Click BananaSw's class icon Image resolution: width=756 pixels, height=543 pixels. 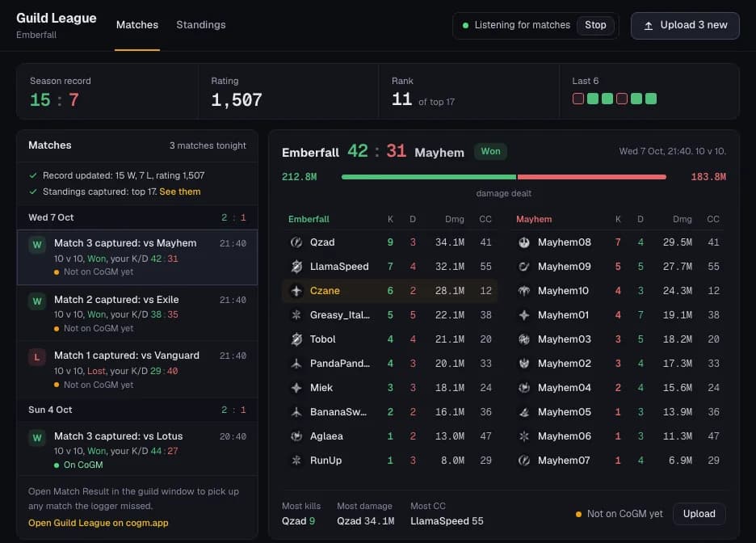296,412
